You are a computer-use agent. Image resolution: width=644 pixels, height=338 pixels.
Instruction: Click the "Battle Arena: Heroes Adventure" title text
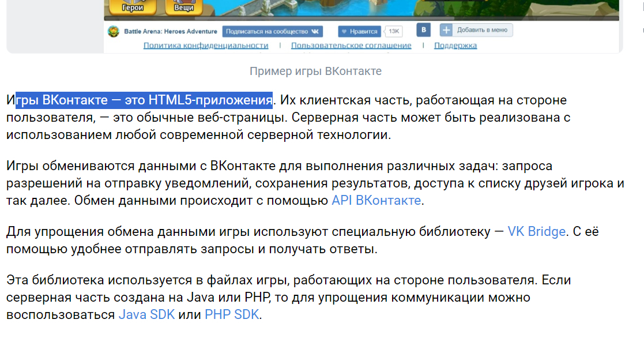click(x=171, y=32)
